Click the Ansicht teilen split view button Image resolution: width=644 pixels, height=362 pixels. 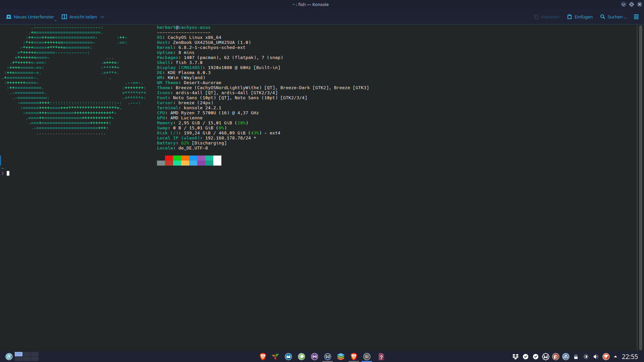pos(79,17)
